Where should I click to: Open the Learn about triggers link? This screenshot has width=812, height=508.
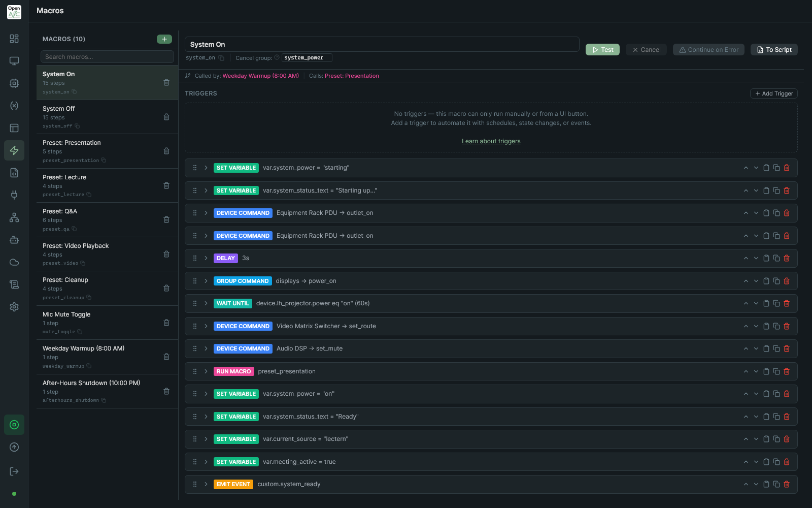491,141
